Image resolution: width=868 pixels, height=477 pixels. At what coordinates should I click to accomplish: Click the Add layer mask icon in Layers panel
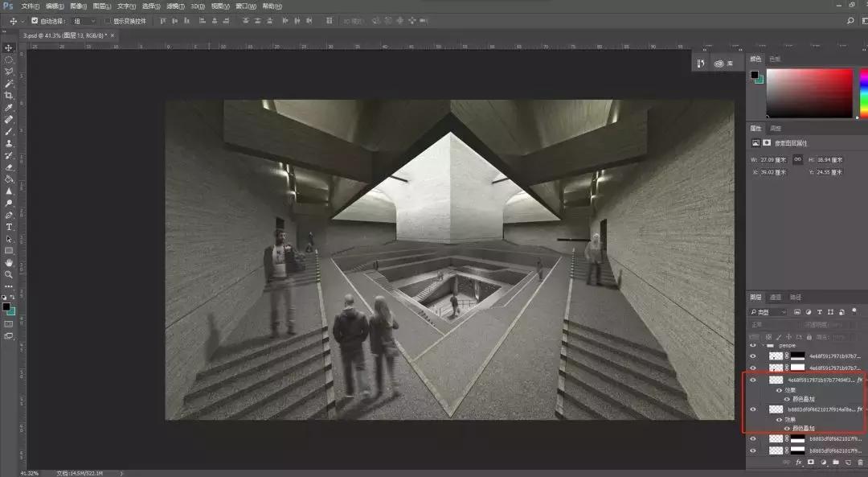click(x=809, y=461)
